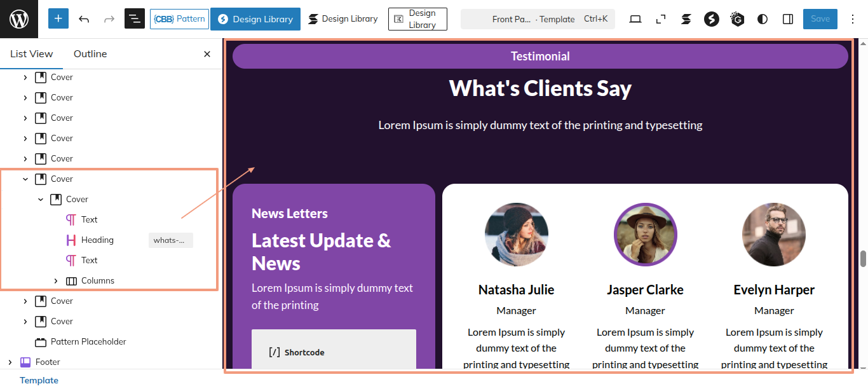Select the Heading block in list

click(97, 240)
